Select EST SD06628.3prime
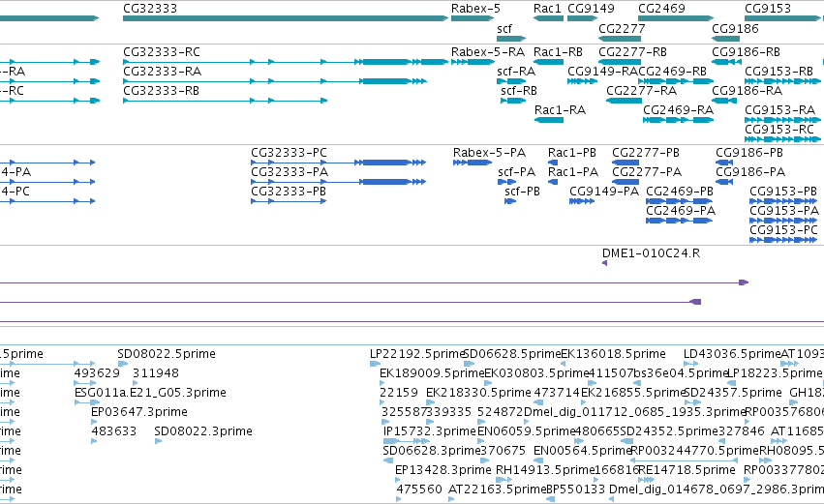This screenshot has width=824, height=504. (388, 460)
